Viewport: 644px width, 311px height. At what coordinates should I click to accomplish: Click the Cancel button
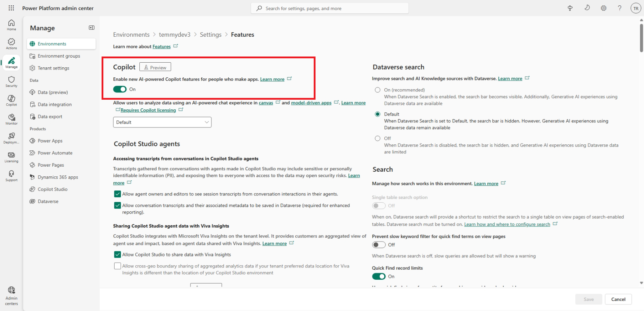click(x=618, y=299)
